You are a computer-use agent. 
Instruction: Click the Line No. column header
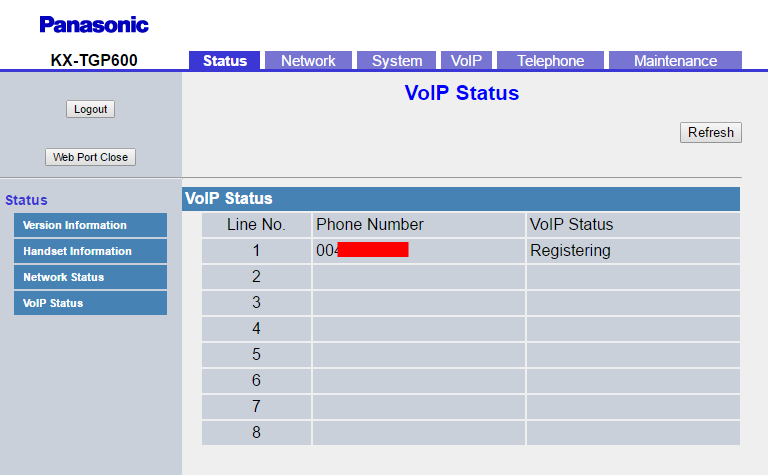click(256, 225)
